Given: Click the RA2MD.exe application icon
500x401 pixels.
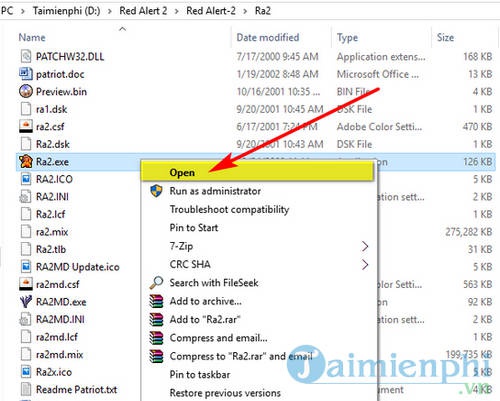Looking at the screenshot, I should (x=26, y=302).
